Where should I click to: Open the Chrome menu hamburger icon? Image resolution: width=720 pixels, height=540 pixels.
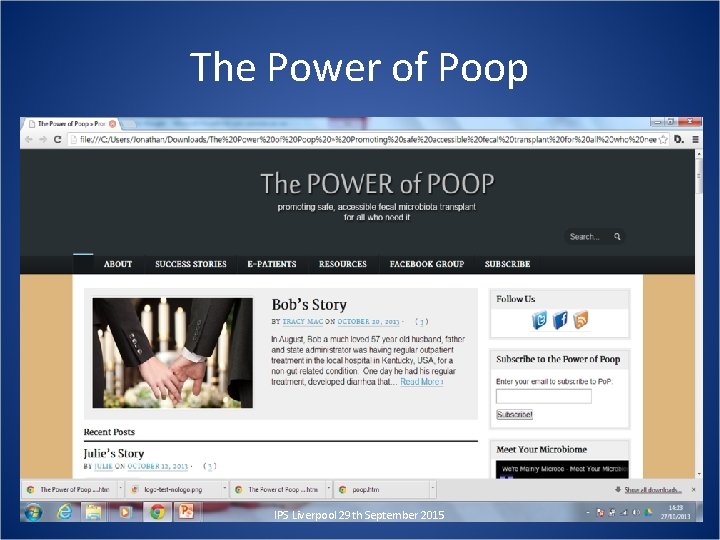(696, 140)
